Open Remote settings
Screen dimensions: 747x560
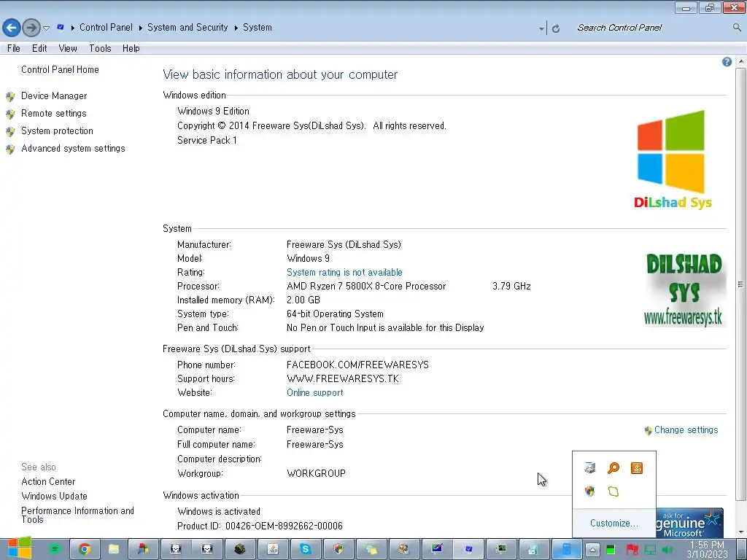[54, 113]
